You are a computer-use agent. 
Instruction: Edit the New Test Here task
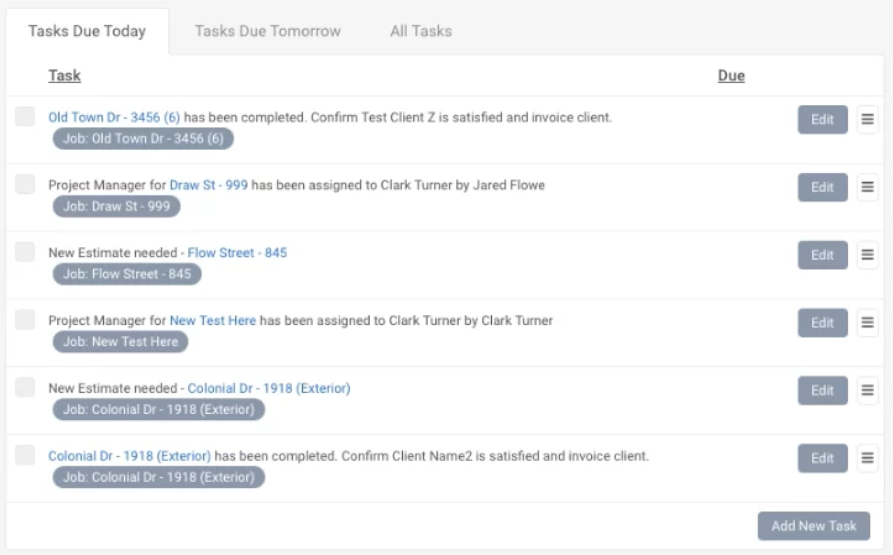coord(822,322)
